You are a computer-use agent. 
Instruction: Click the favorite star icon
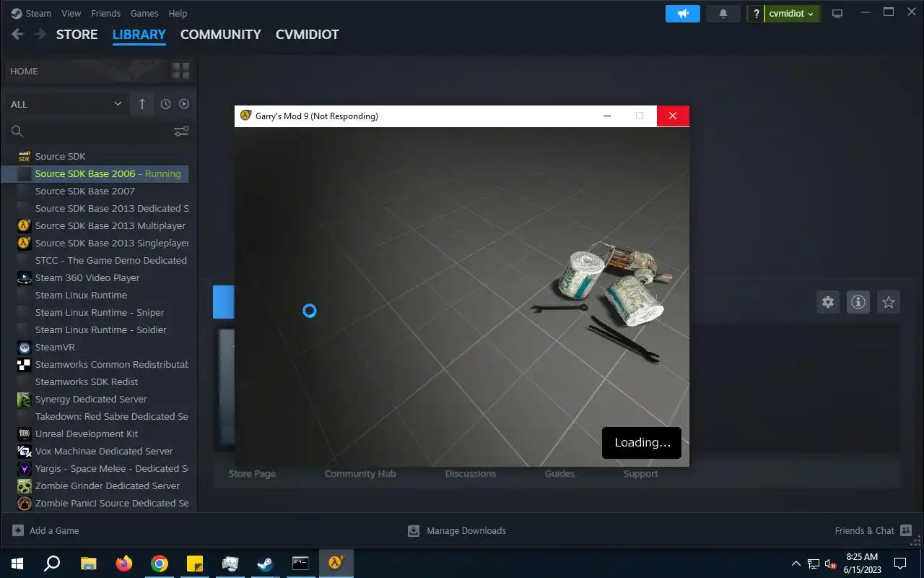point(889,302)
